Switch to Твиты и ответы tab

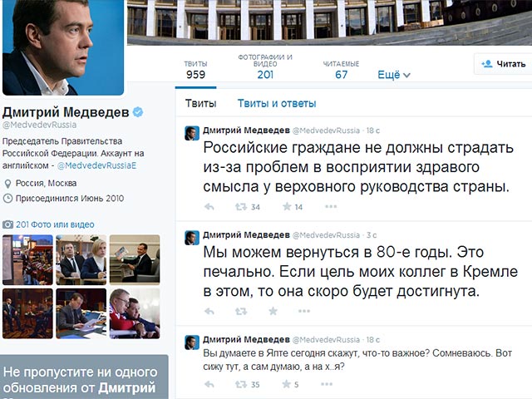(277, 103)
